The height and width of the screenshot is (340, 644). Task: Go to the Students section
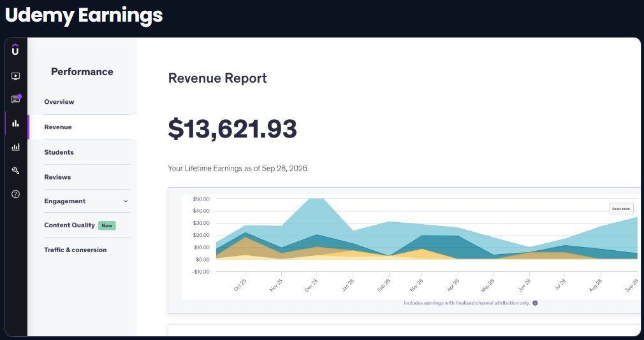click(59, 152)
